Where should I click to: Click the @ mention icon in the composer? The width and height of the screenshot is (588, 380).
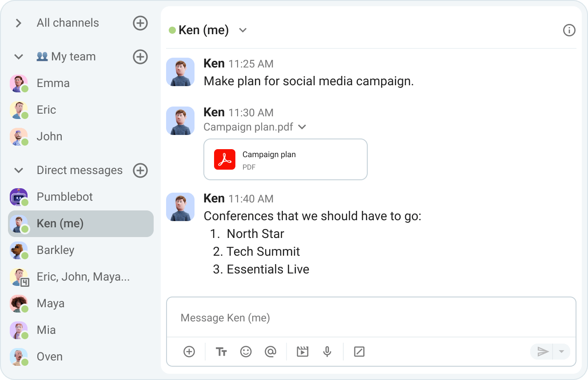tap(271, 351)
